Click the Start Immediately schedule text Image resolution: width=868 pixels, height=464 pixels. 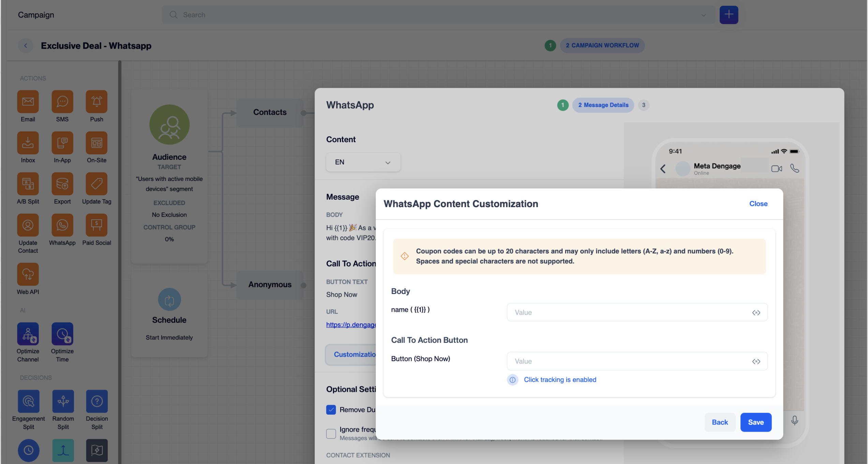click(x=169, y=338)
